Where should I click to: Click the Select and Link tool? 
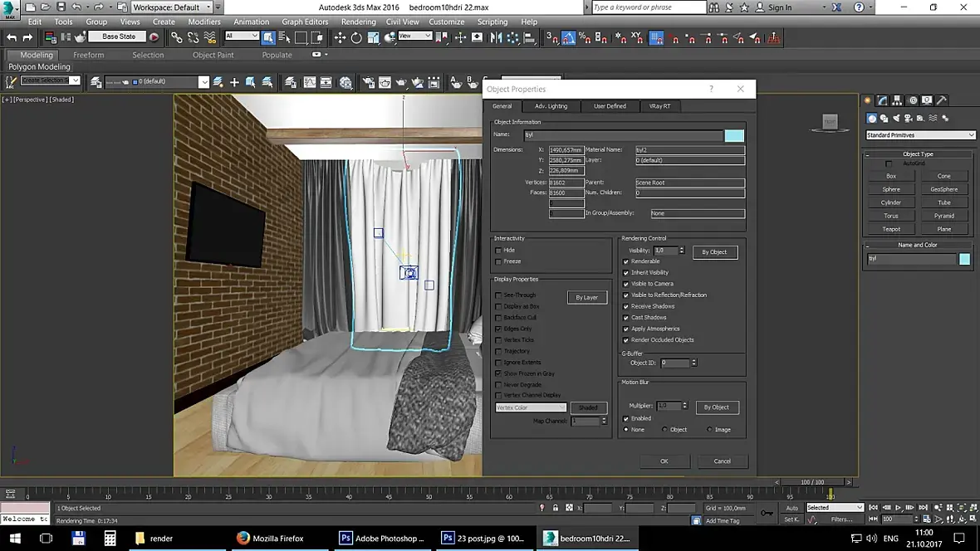pyautogui.click(x=177, y=37)
